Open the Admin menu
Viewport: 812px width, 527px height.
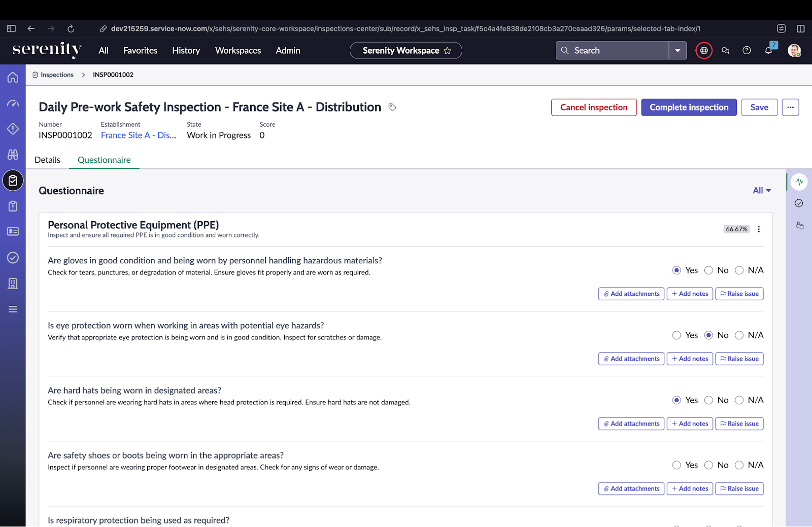(288, 51)
